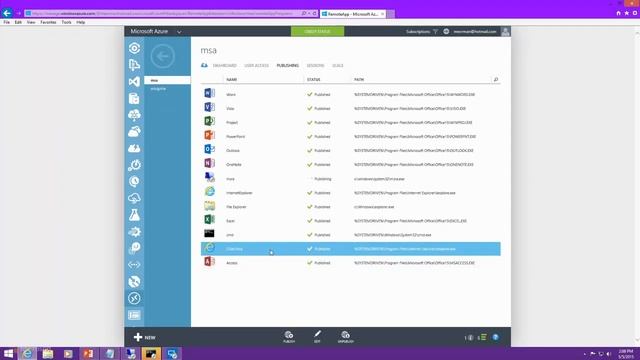This screenshot has height=360, width=640.
Task: Switch to the Sessions tab
Action: click(x=315, y=66)
